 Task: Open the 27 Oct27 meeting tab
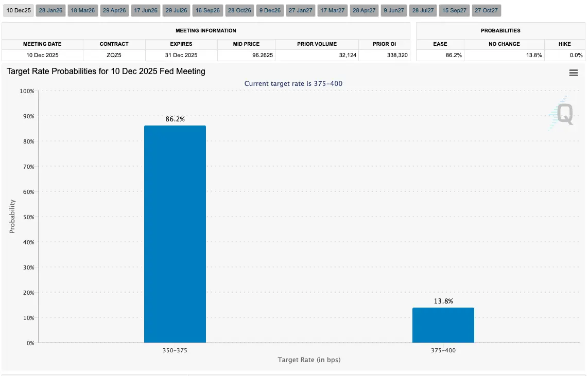[x=487, y=10]
